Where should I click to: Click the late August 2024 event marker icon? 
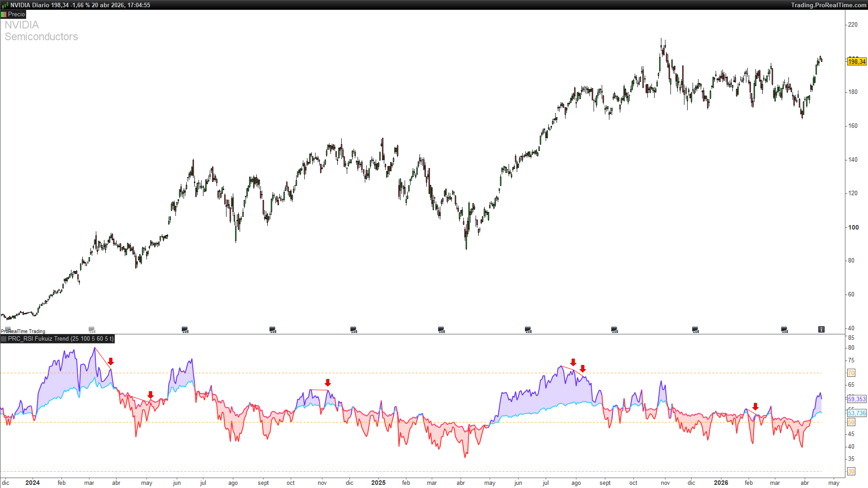pyautogui.click(x=273, y=330)
